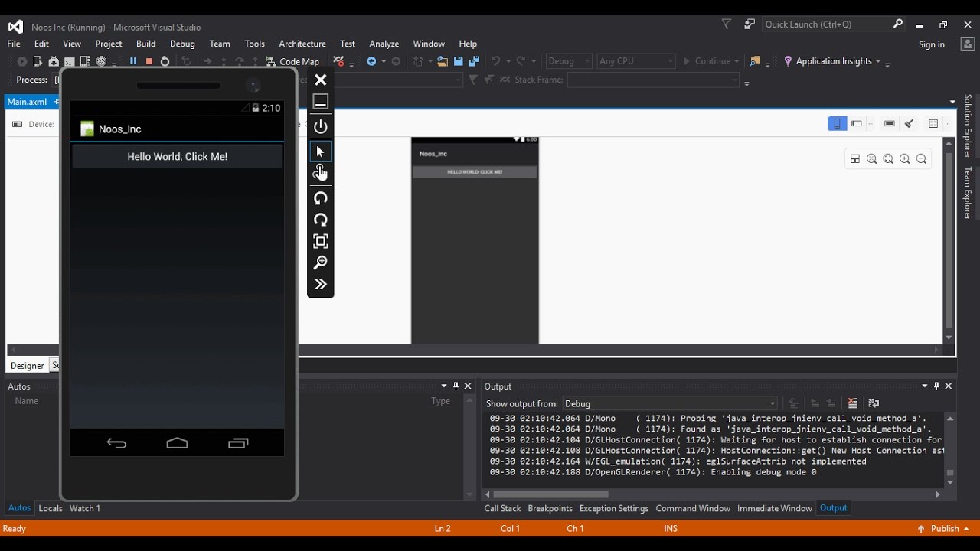
Task: Tap the Hello World, Click Me! button
Action: point(177,157)
